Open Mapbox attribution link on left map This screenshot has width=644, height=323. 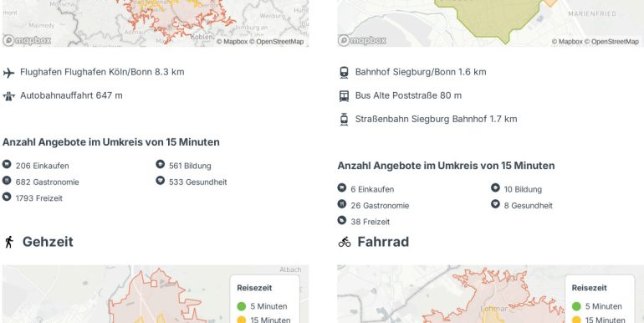[232, 42]
